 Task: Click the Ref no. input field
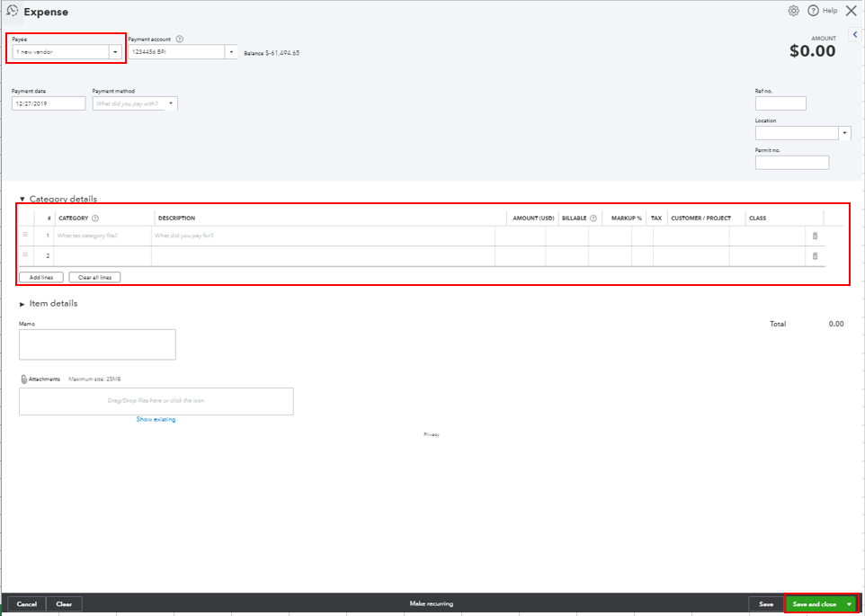780,103
